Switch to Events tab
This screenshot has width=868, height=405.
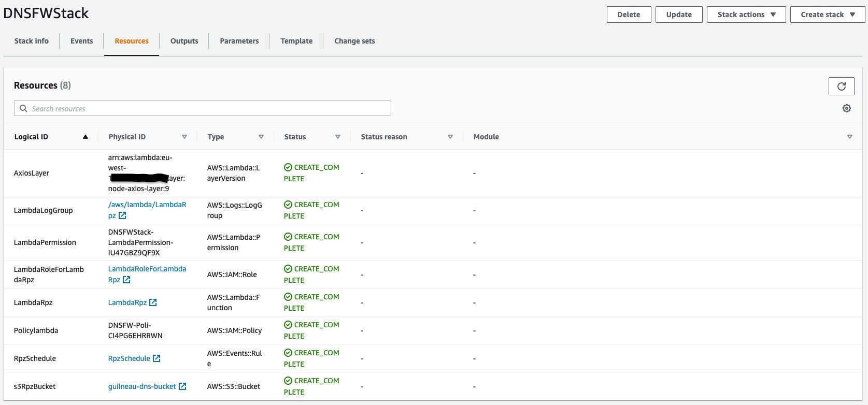82,41
